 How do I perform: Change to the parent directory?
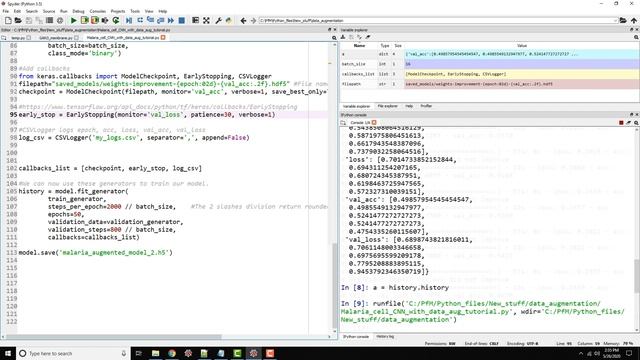633,20
